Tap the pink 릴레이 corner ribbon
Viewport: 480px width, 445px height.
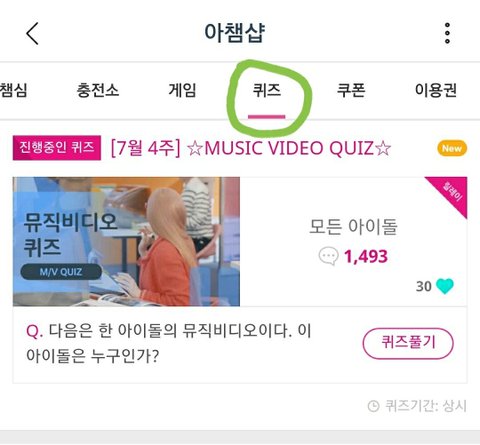452,192
